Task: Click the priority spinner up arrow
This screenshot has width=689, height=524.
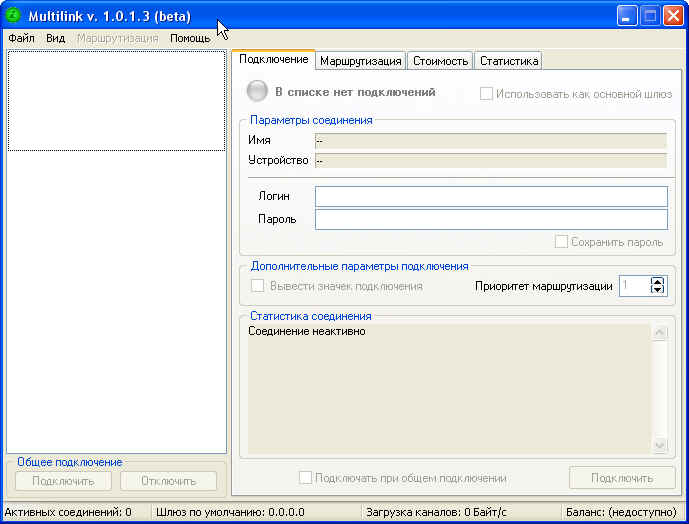Action: pyautogui.click(x=657, y=281)
